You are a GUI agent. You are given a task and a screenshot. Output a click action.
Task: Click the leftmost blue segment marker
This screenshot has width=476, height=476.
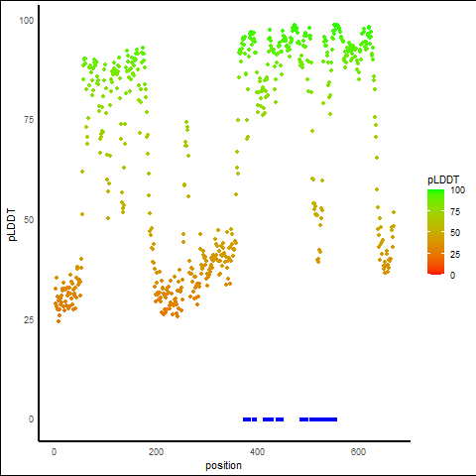click(247, 419)
